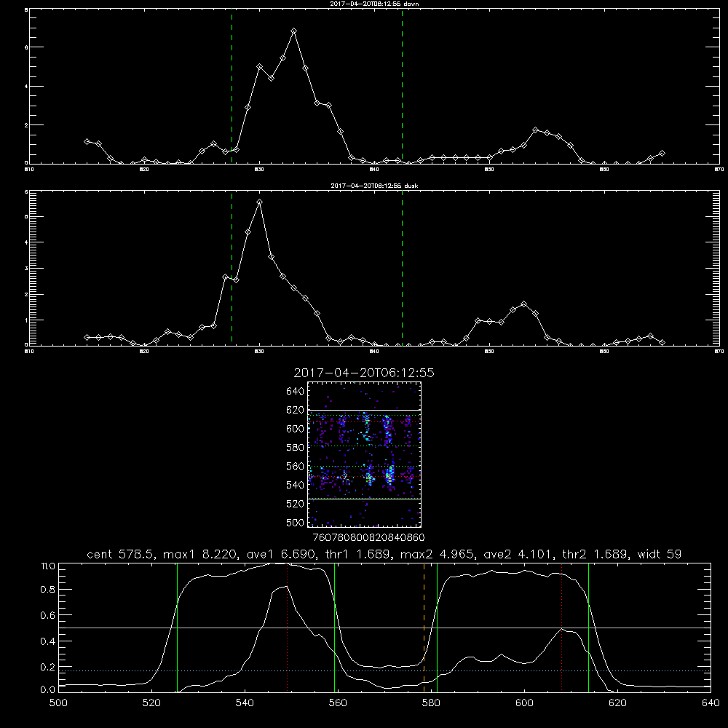The height and width of the screenshot is (728, 728).
Task: Click the orange dashed center line in bottom plot
Action: [x=424, y=627]
